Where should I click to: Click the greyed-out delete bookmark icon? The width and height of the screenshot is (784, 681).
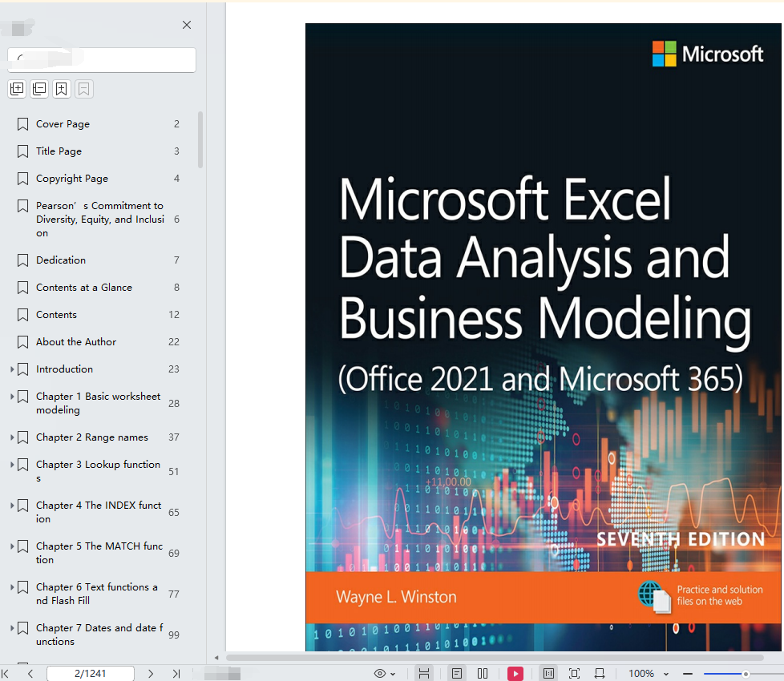(84, 89)
